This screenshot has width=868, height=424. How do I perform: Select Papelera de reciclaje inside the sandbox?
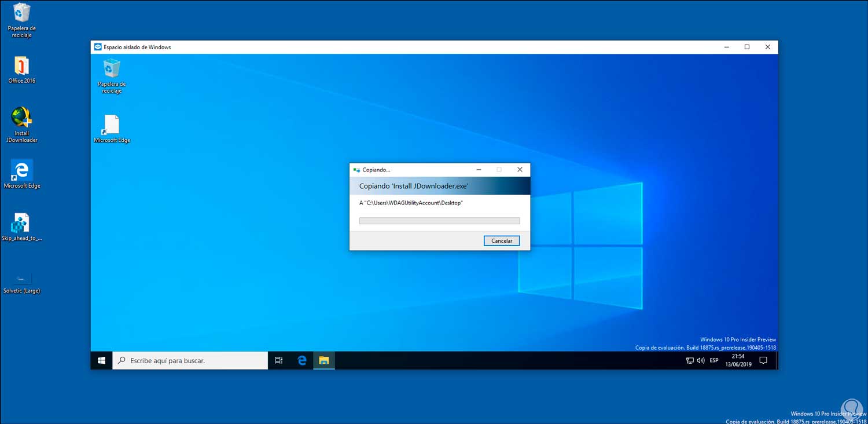click(112, 76)
